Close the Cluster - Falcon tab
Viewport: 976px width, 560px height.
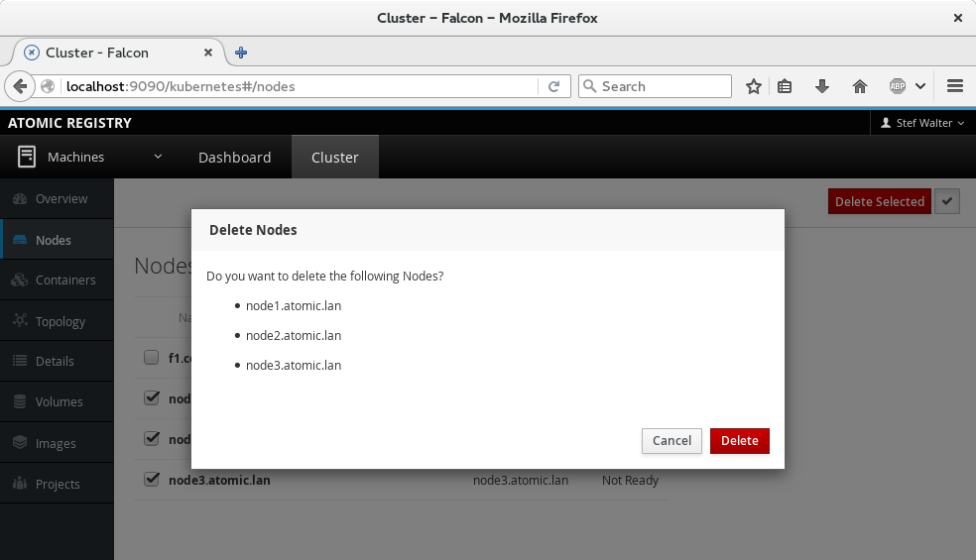tap(208, 53)
